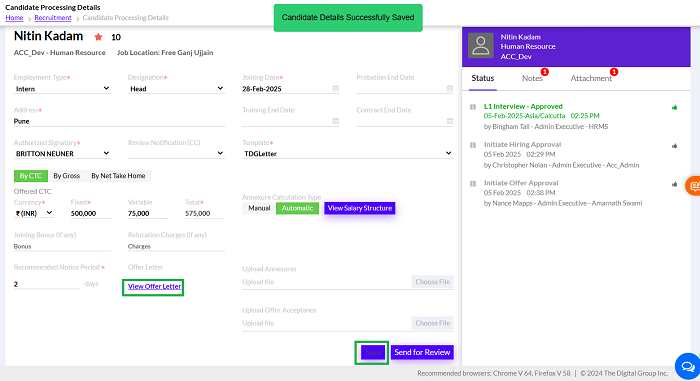The image size is (700, 381).
Task: Click thumbs-up icon for L1 Interview status
Action: (675, 107)
